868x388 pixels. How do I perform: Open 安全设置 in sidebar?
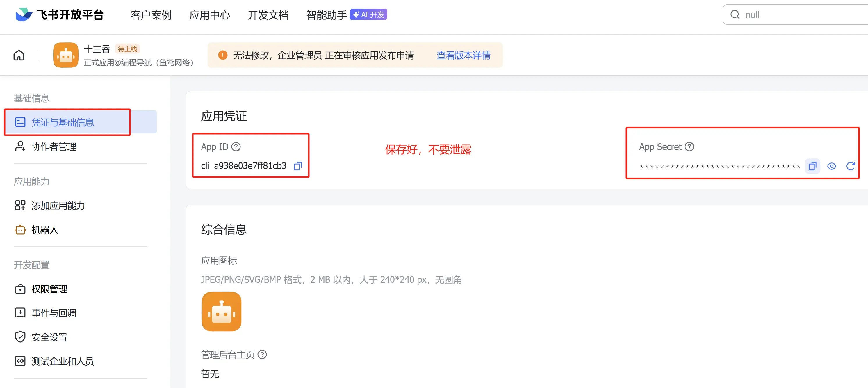pyautogui.click(x=49, y=337)
